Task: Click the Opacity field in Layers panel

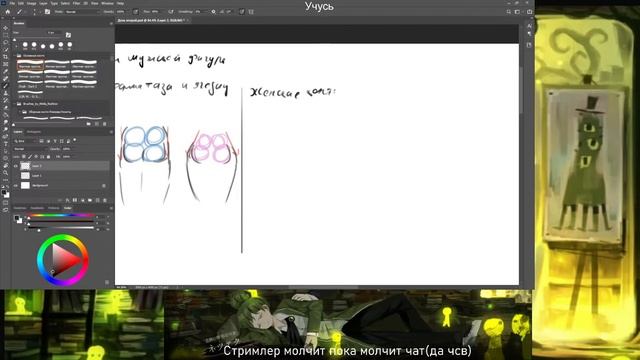Action: [x=67, y=149]
